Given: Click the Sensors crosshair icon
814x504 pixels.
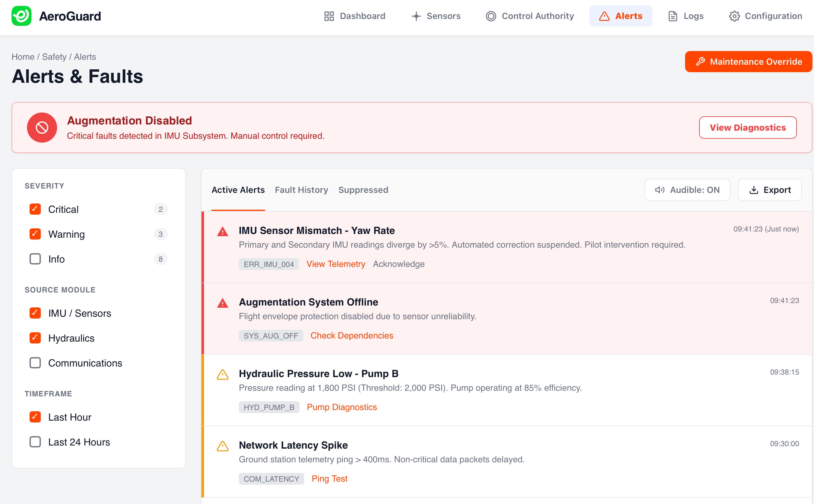Looking at the screenshot, I should (416, 16).
